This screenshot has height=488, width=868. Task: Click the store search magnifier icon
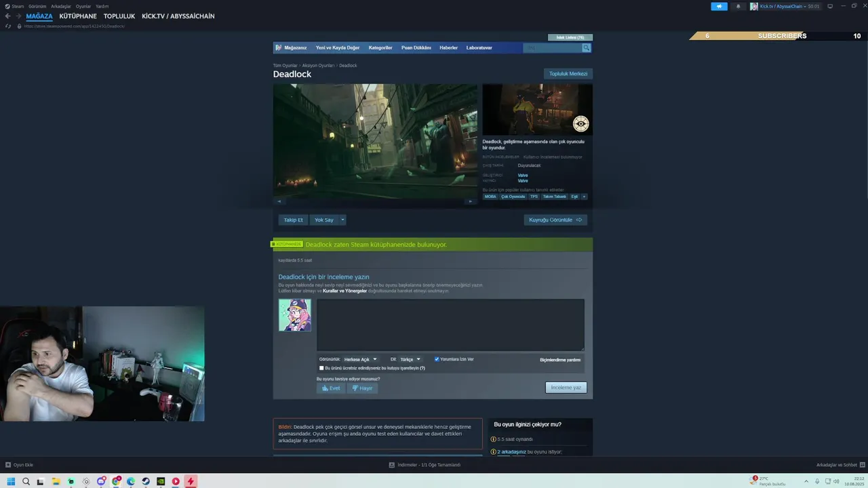[586, 47]
